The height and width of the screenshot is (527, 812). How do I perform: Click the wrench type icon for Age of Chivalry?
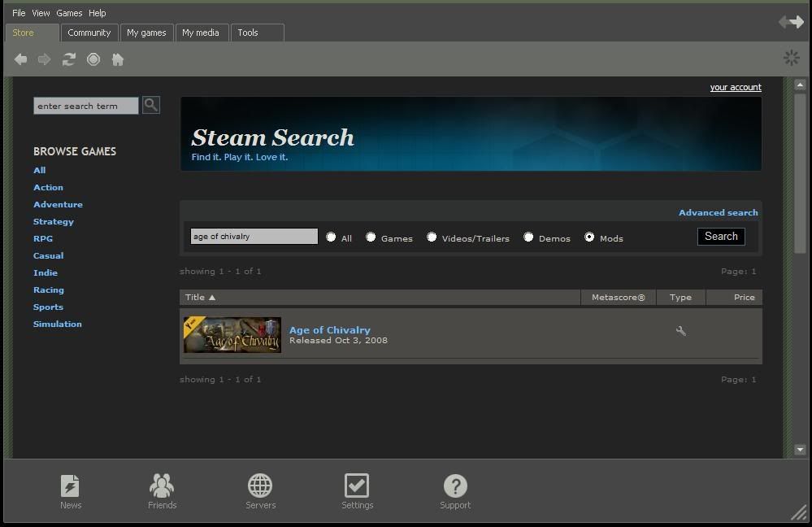point(681,331)
